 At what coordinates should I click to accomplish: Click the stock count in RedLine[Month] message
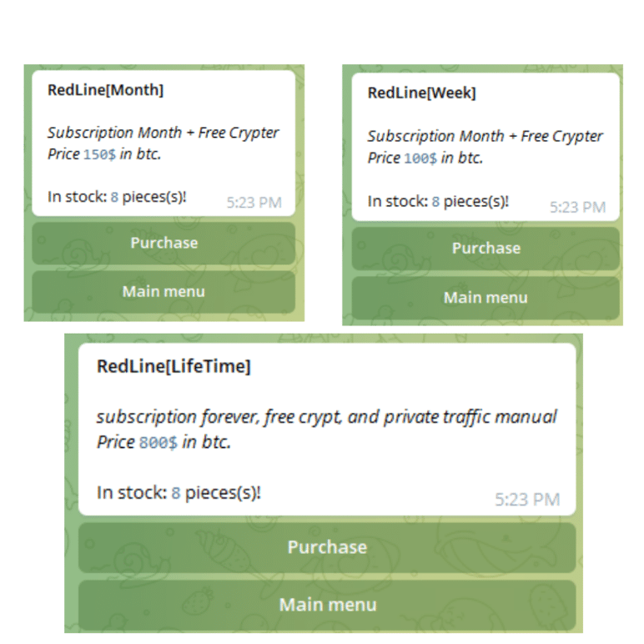click(114, 197)
